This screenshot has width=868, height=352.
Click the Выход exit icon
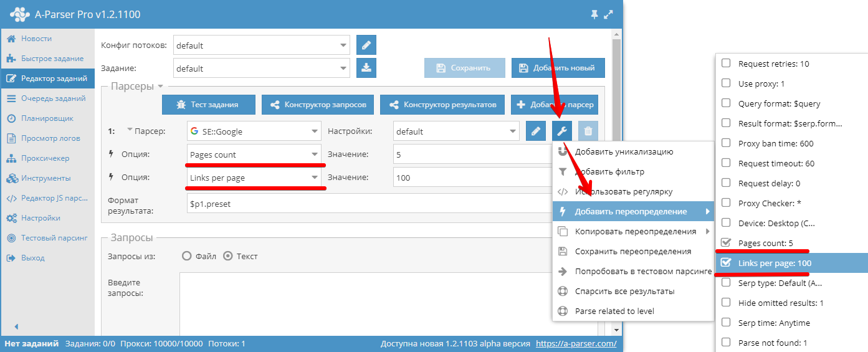pos(11,258)
